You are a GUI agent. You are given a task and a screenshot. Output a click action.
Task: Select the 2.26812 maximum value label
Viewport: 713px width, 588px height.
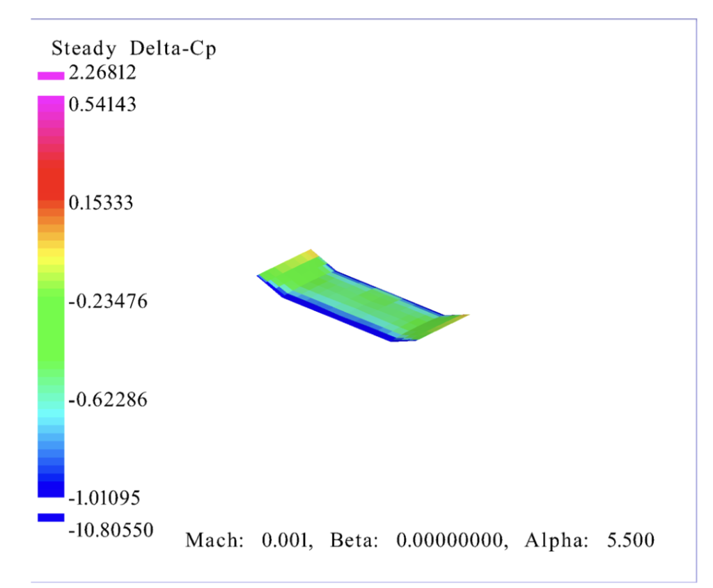click(x=102, y=72)
